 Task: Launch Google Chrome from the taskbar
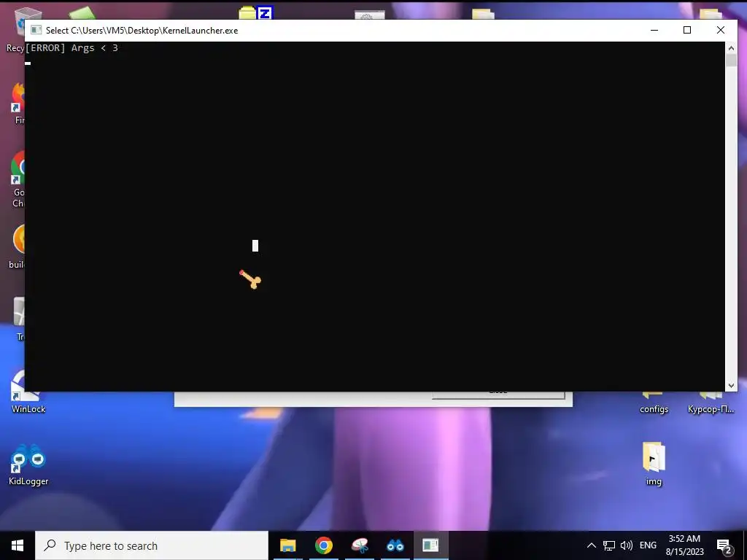pos(324,545)
